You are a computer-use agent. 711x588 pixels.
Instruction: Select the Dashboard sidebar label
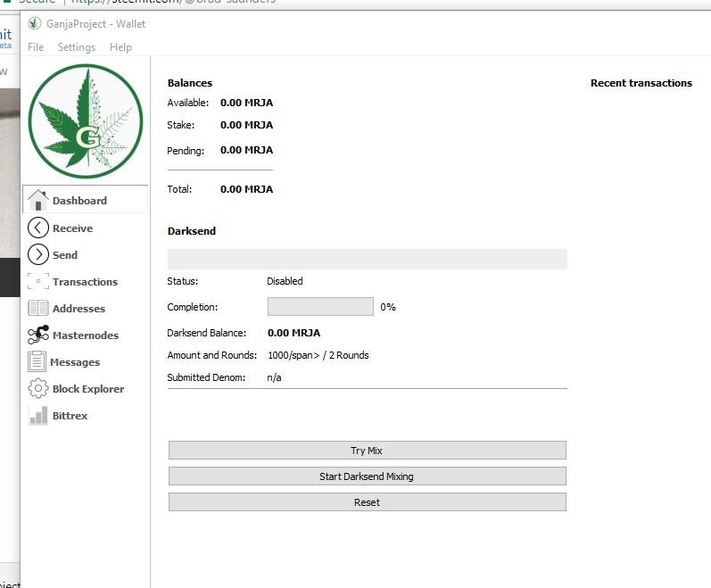pyautogui.click(x=79, y=201)
